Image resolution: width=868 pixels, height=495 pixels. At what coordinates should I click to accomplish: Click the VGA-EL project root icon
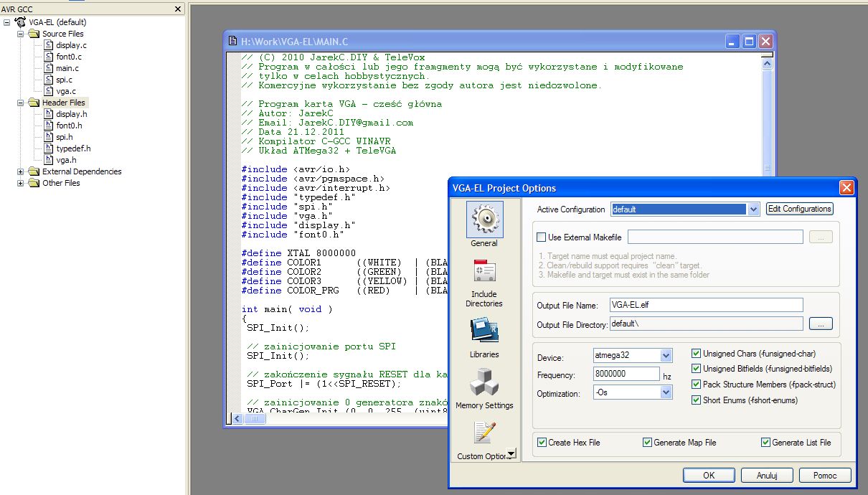coord(19,22)
